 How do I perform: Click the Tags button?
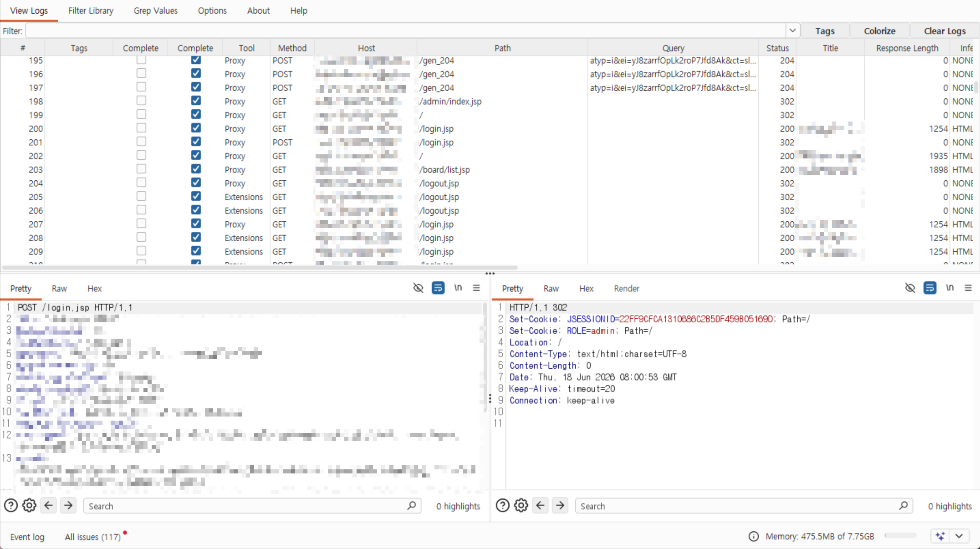pos(825,31)
